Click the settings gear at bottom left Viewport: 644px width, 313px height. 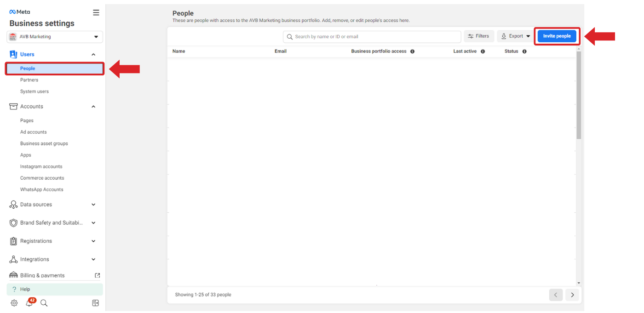[x=13, y=303]
